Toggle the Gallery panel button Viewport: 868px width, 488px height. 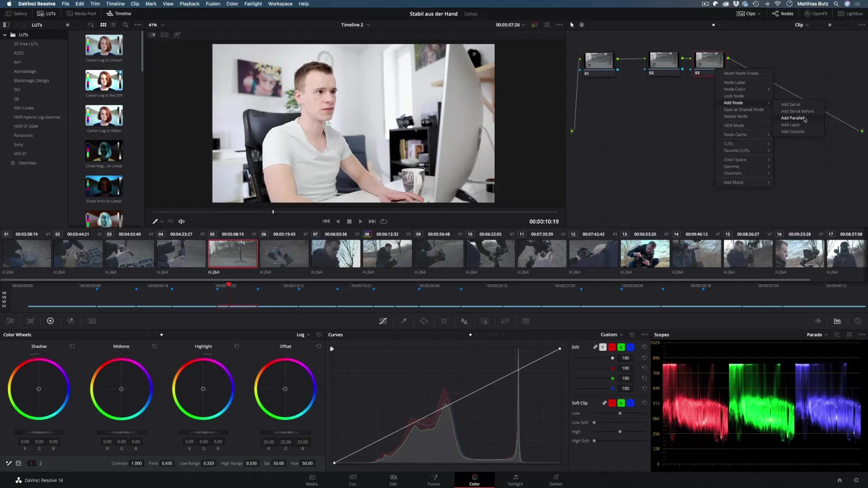pos(16,14)
